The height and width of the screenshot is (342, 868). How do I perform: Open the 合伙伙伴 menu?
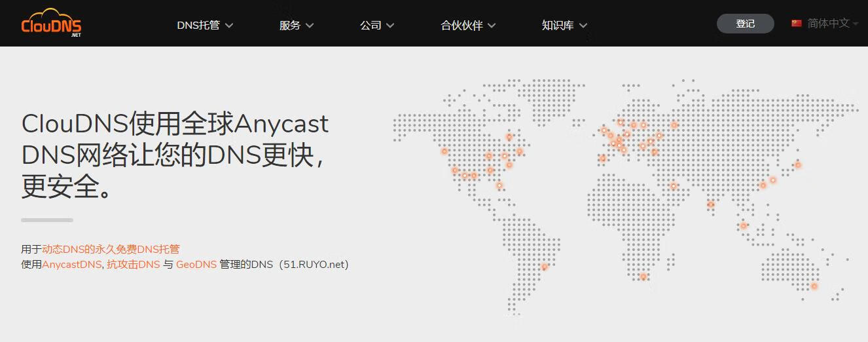pyautogui.click(x=468, y=25)
